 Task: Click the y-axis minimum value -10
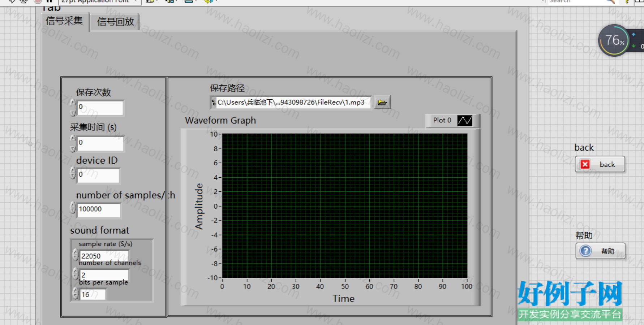tap(212, 278)
